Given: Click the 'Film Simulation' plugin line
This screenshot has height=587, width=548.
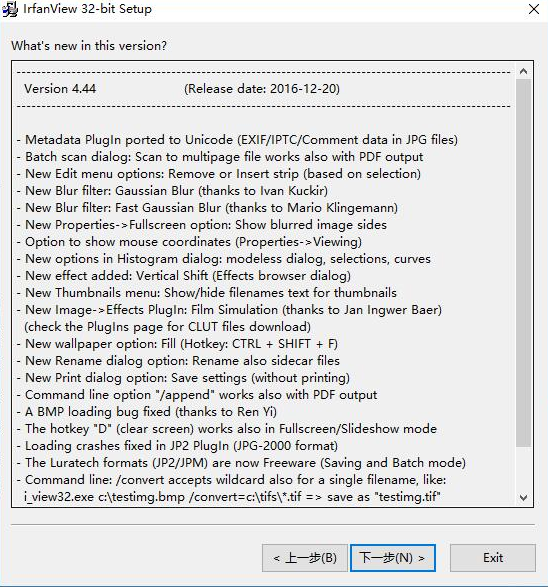Looking at the screenshot, I should pos(229,310).
